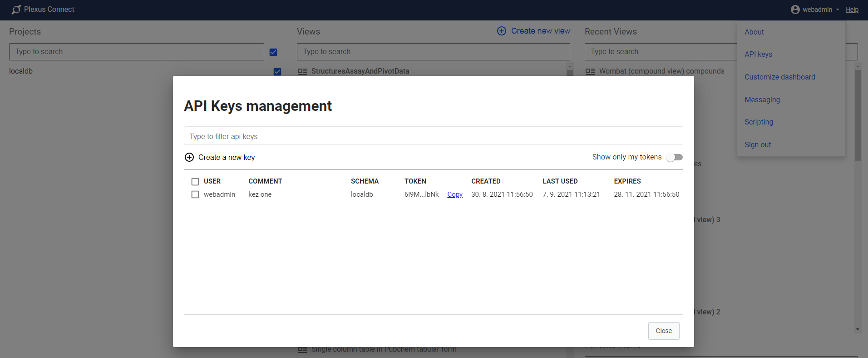Check the select-all checkbox in USER header
The width and height of the screenshot is (868, 358).
[195, 182]
